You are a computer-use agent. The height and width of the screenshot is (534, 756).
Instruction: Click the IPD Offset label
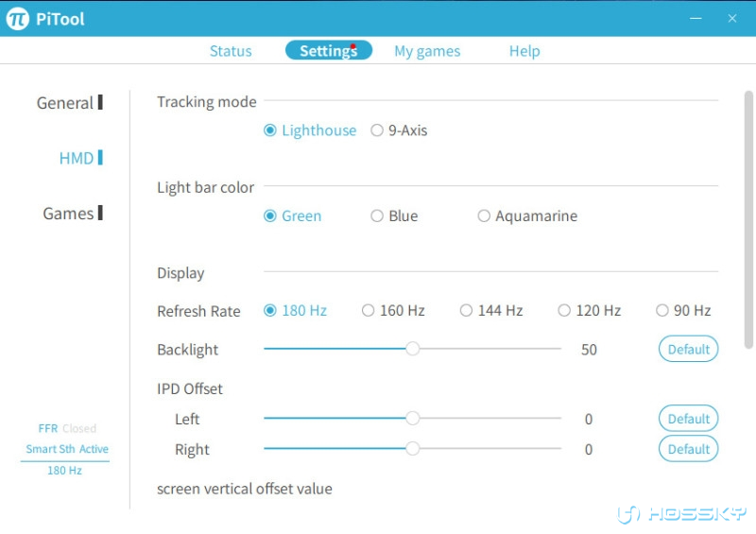pyautogui.click(x=190, y=388)
